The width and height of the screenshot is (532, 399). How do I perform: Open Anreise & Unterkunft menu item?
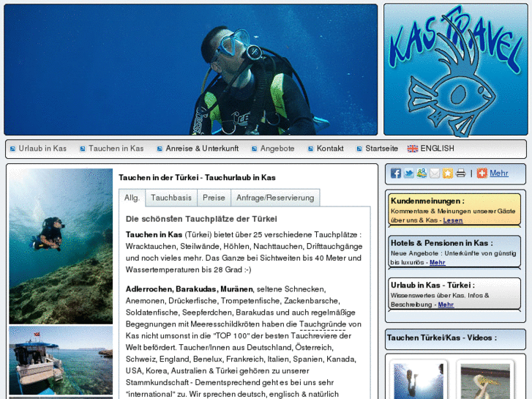tap(202, 149)
